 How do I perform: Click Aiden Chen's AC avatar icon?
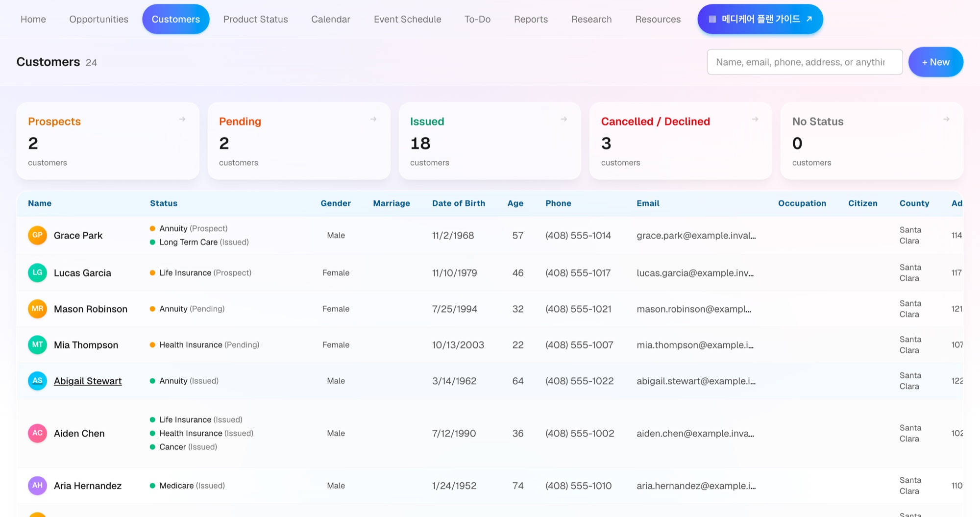37,433
